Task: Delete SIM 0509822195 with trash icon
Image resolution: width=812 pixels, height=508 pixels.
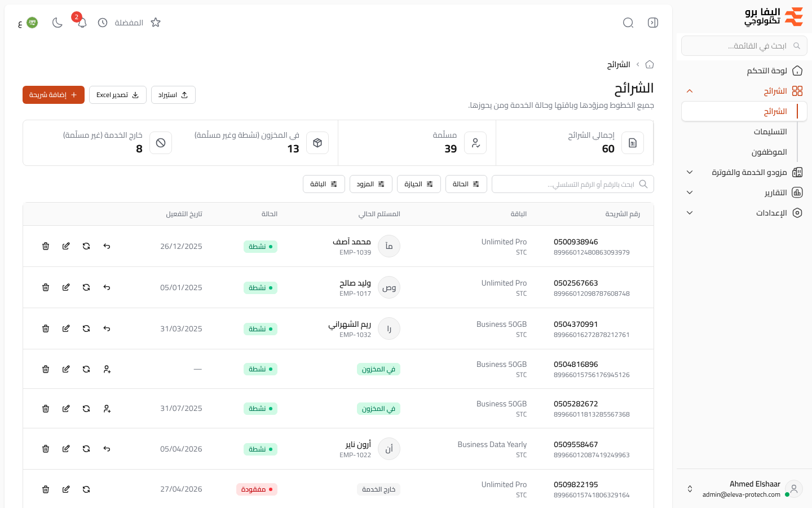Action: click(x=46, y=489)
